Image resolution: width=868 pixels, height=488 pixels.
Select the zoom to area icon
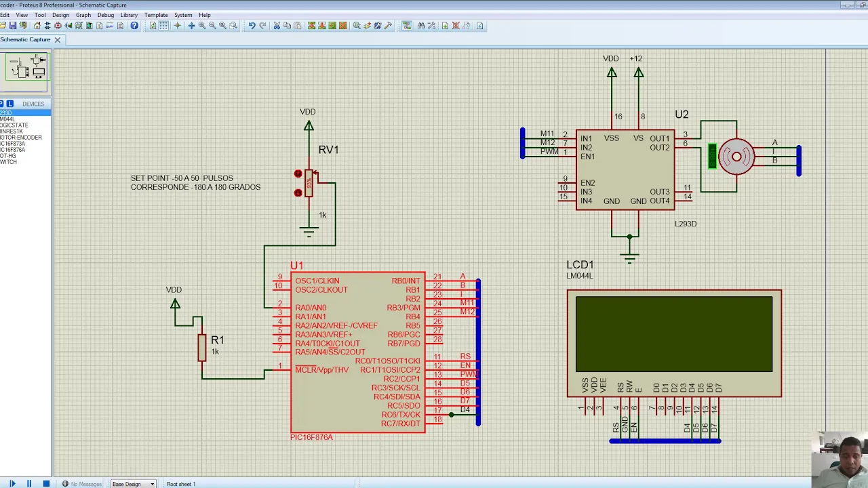pyautogui.click(x=233, y=26)
